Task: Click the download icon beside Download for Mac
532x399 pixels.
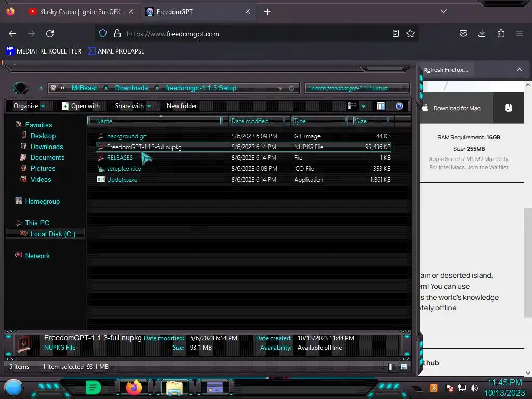Action: pyautogui.click(x=508, y=108)
